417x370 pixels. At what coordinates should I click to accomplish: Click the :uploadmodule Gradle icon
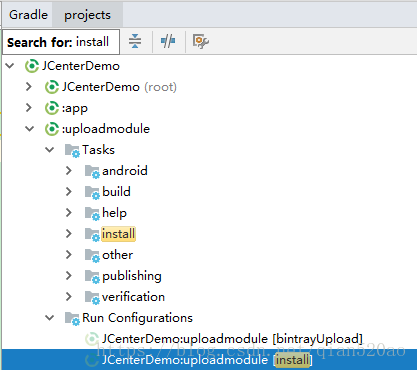[x=52, y=129]
